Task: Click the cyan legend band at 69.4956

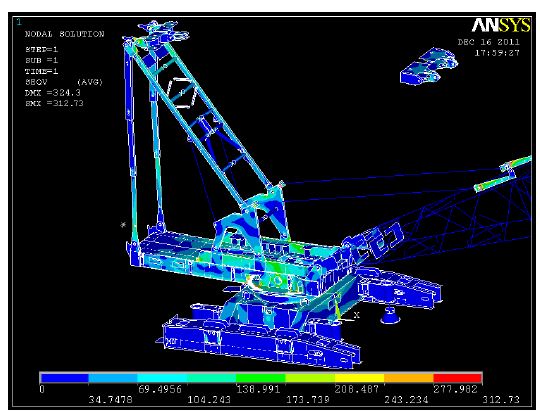Action: pyautogui.click(x=163, y=378)
